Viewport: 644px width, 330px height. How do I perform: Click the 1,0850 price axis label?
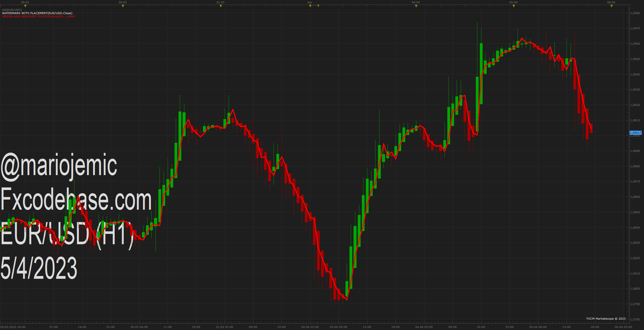(635, 212)
